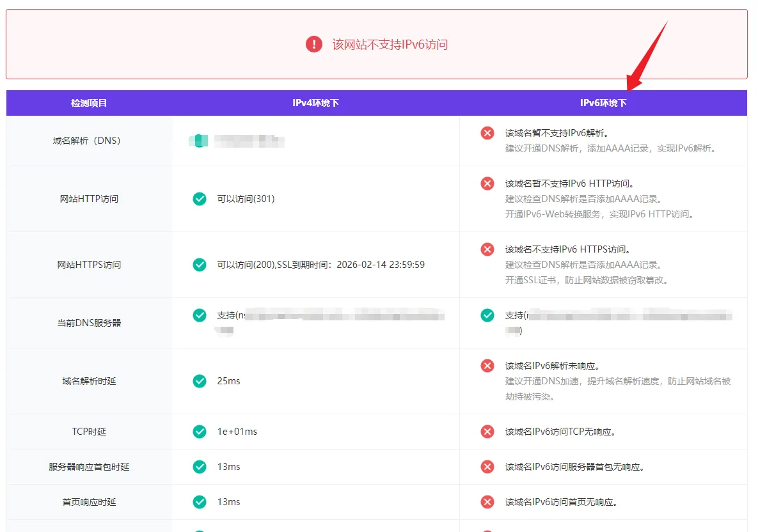Click red X icon beside 该域名IPv6解析未响应
This screenshot has width=758, height=532.
click(487, 366)
